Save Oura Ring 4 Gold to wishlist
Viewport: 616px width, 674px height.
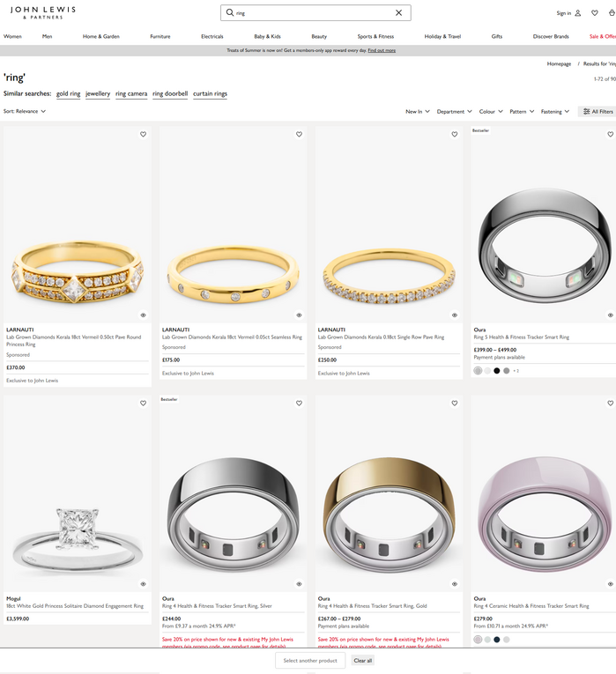tap(455, 404)
